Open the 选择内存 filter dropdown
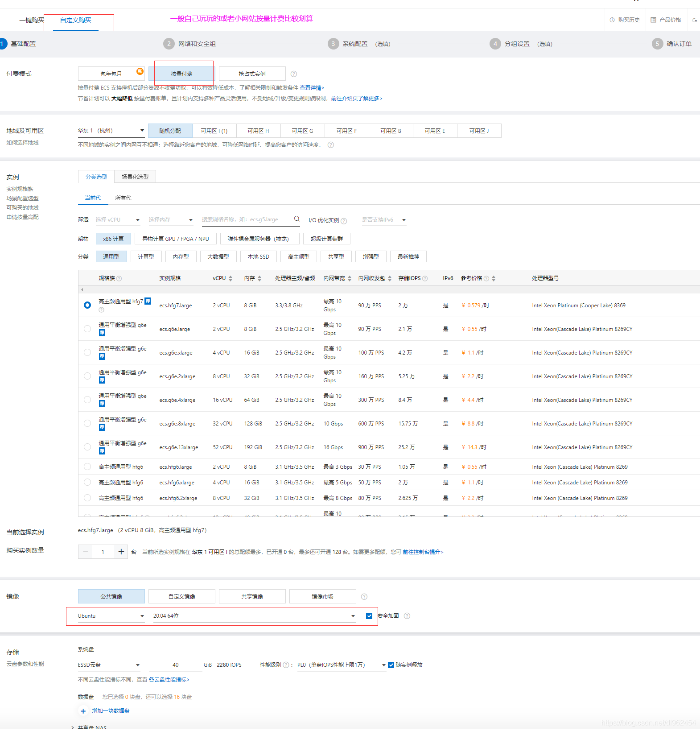The image size is (700, 731). click(x=171, y=220)
